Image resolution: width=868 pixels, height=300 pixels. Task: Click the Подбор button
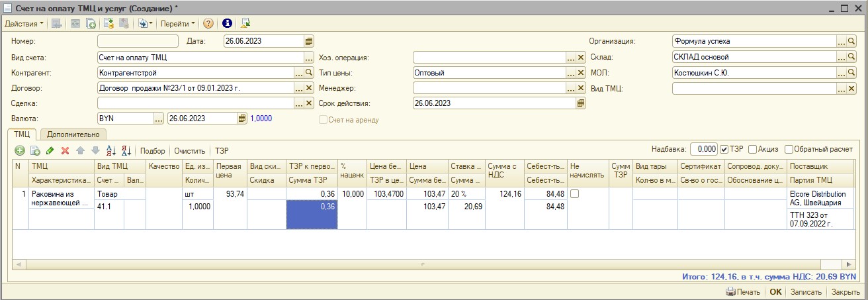tap(153, 150)
